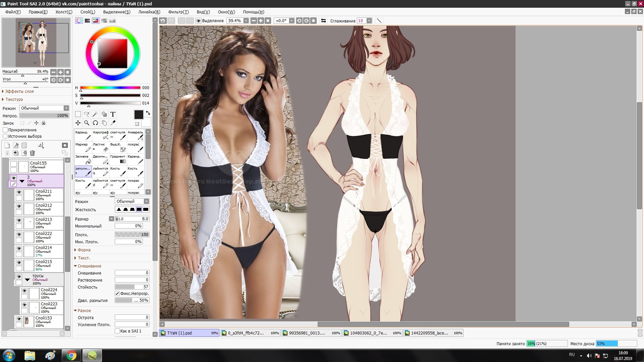Screen dimensions: 644x362
Task: Pick the Eyedropper tool
Action: coord(113,123)
